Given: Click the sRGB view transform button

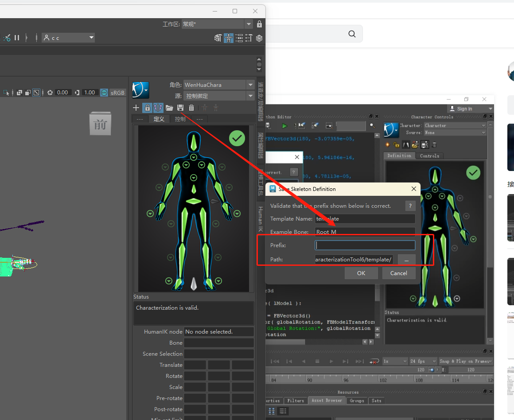Looking at the screenshot, I should 117,93.
